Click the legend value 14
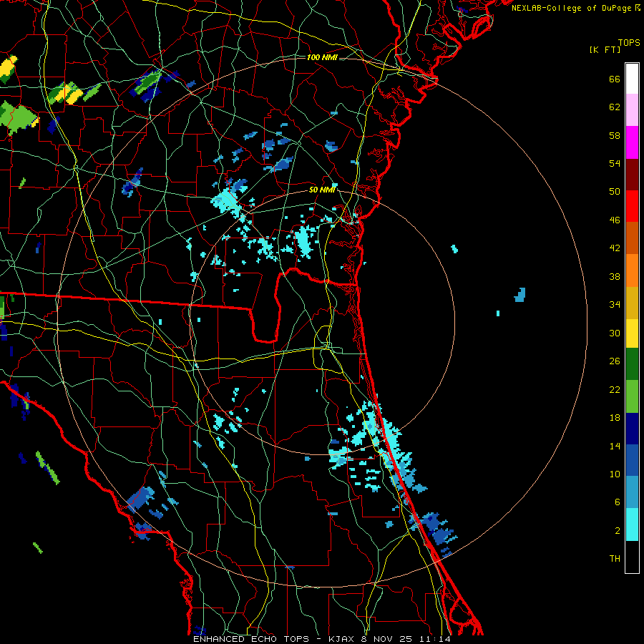Viewport: 644px width, 644px height. 615,446
